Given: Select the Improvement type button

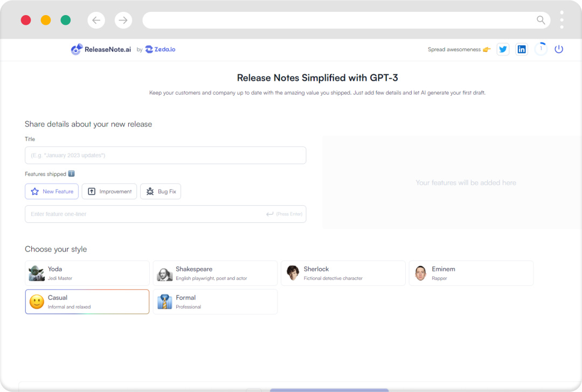Looking at the screenshot, I should tap(109, 191).
